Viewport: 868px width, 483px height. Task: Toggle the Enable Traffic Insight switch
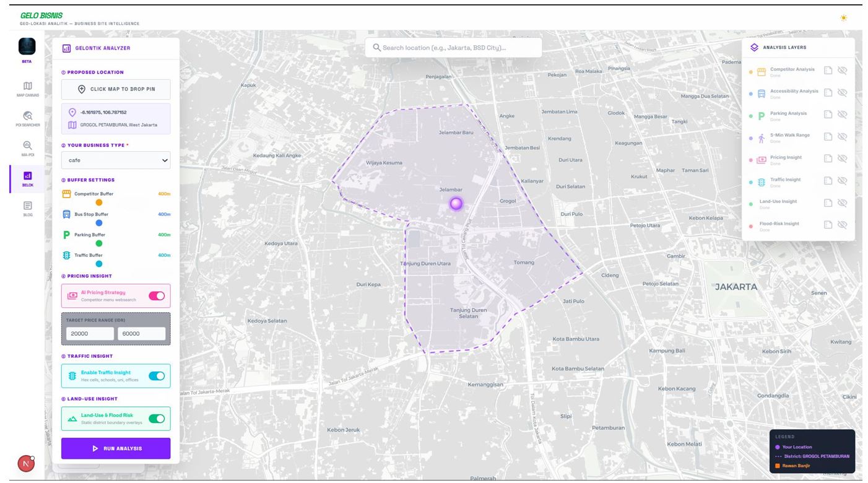pyautogui.click(x=157, y=376)
